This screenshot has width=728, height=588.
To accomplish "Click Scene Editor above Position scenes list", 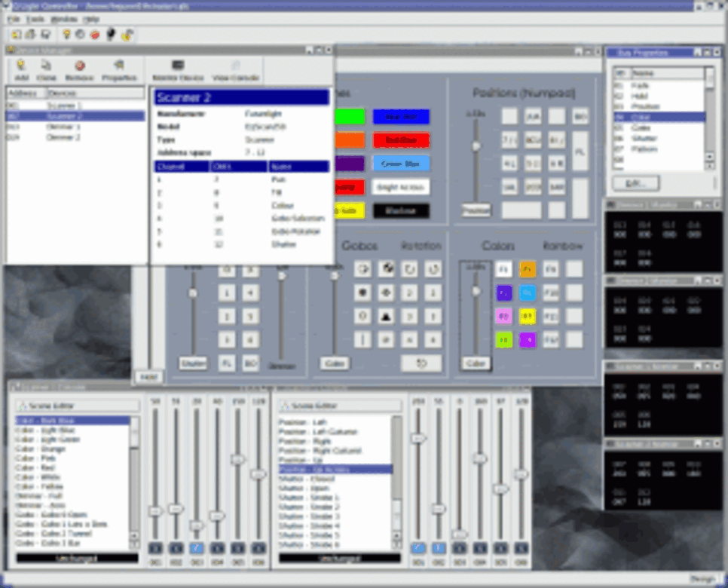I will (x=340, y=406).
